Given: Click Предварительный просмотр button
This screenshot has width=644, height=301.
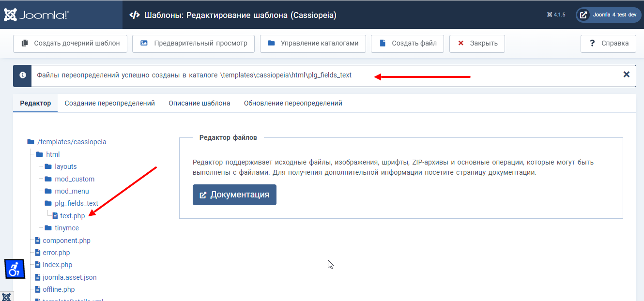Looking at the screenshot, I should (x=194, y=43).
